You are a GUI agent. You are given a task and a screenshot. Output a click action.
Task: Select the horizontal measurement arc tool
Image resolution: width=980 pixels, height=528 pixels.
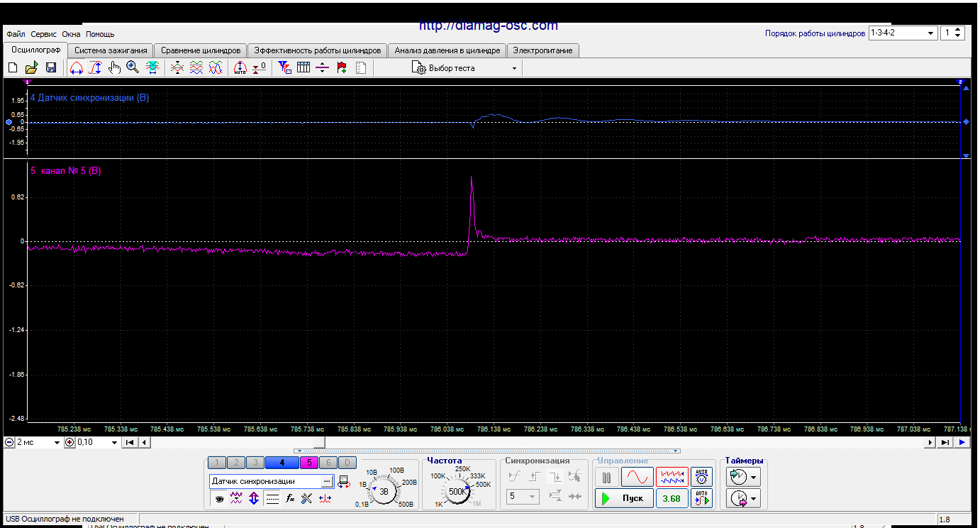click(x=77, y=68)
